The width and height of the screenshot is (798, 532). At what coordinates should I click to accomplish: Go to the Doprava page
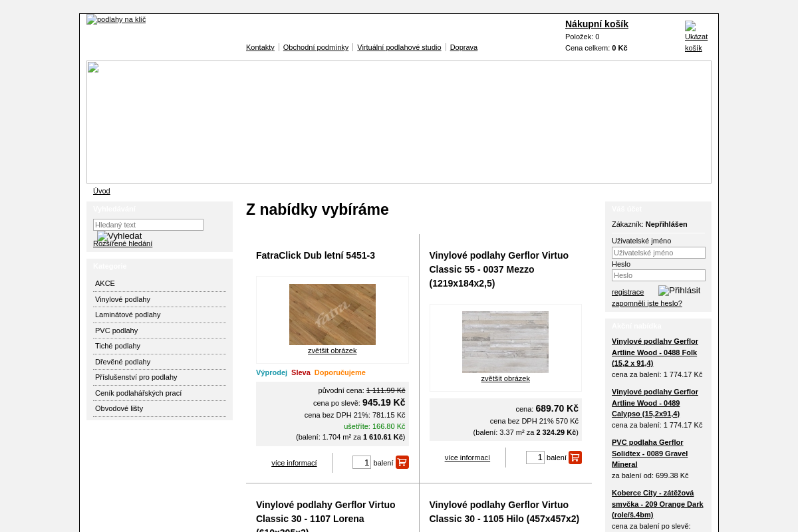click(x=464, y=47)
